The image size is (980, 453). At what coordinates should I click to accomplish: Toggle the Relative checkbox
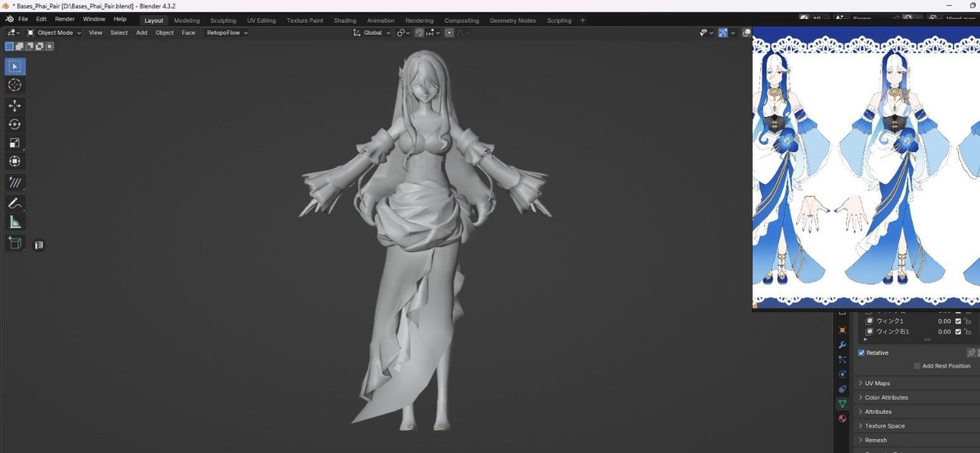(x=861, y=353)
